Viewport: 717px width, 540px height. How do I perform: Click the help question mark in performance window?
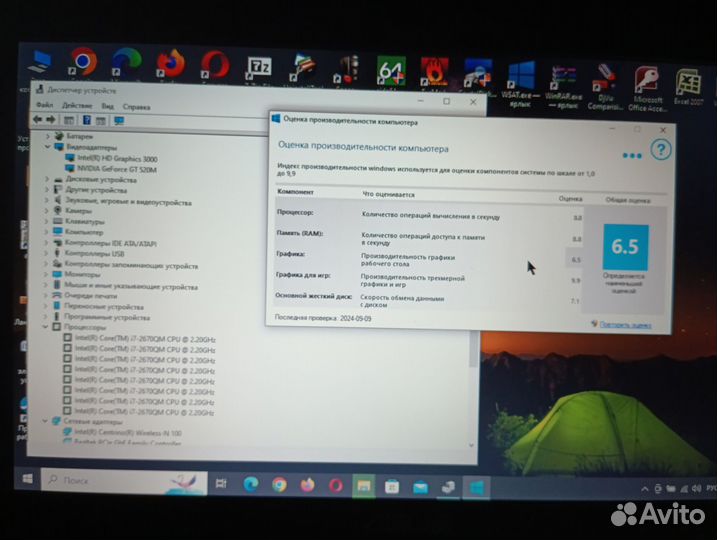[660, 150]
